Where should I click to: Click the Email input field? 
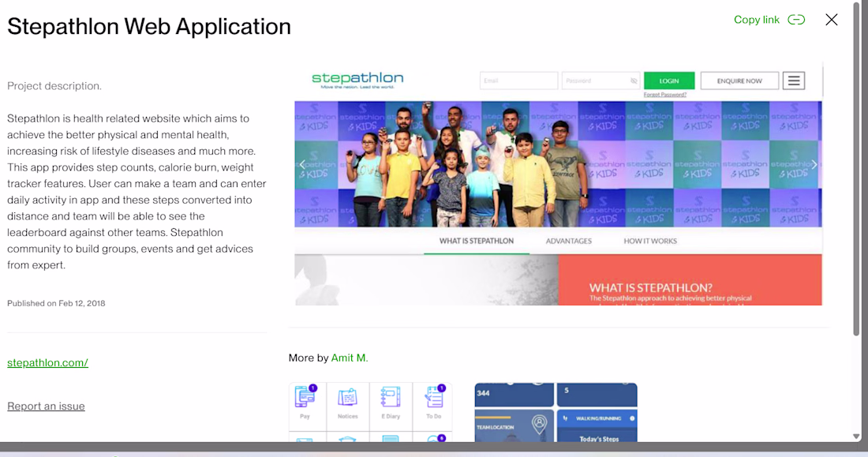(518, 81)
